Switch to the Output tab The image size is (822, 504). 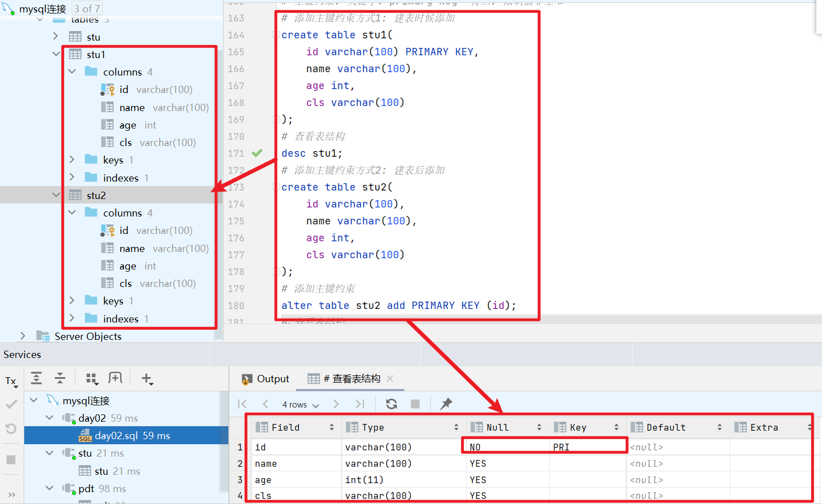click(x=265, y=379)
